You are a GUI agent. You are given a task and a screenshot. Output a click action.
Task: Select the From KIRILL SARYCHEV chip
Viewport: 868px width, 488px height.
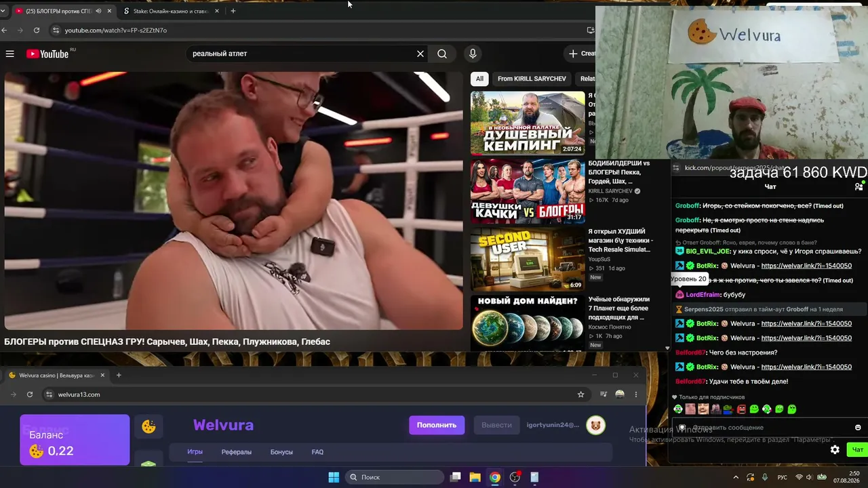tap(532, 79)
